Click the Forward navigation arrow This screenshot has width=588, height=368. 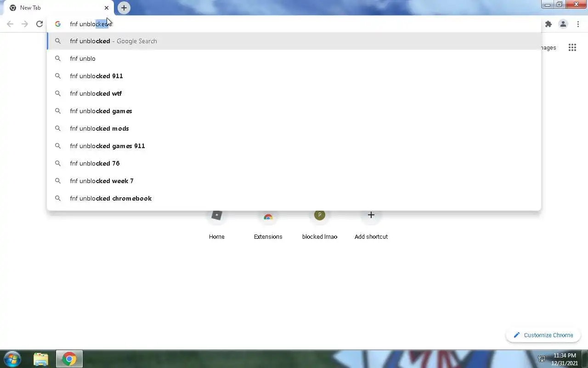[25, 24]
